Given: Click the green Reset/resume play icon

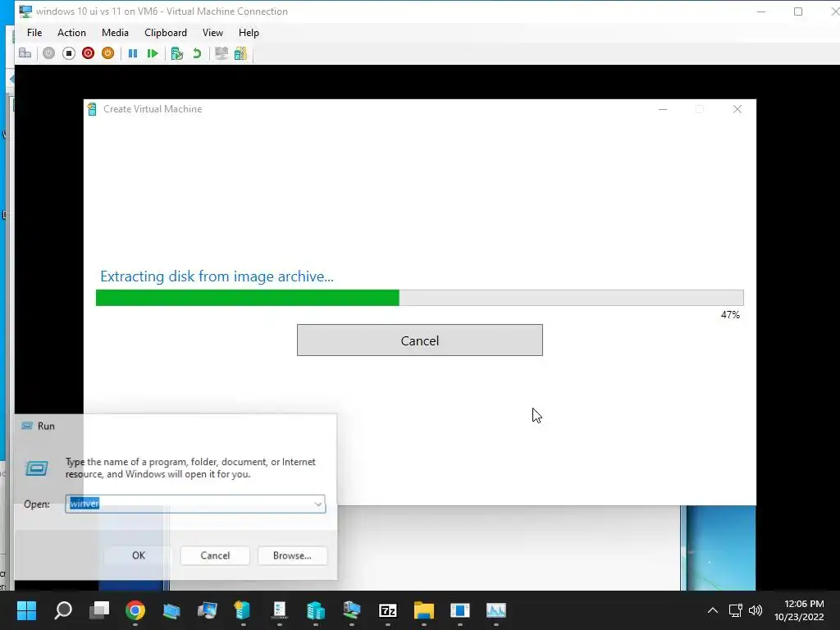Looking at the screenshot, I should pos(153,53).
